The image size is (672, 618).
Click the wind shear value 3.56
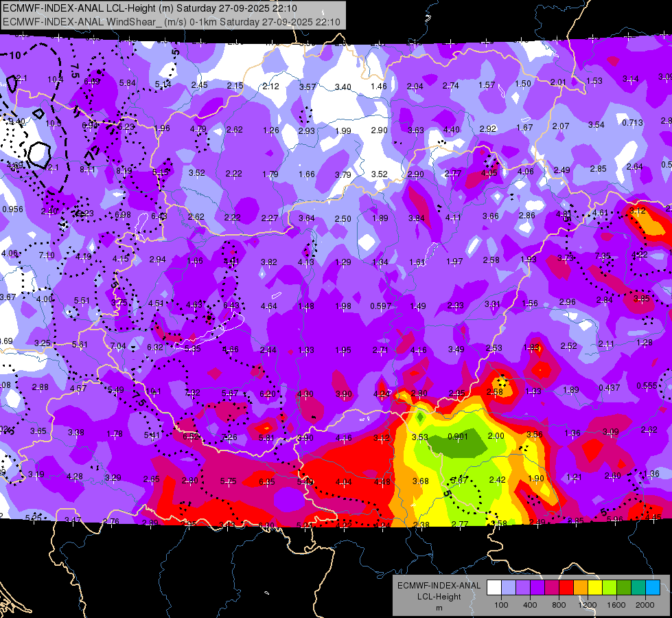tap(535, 435)
